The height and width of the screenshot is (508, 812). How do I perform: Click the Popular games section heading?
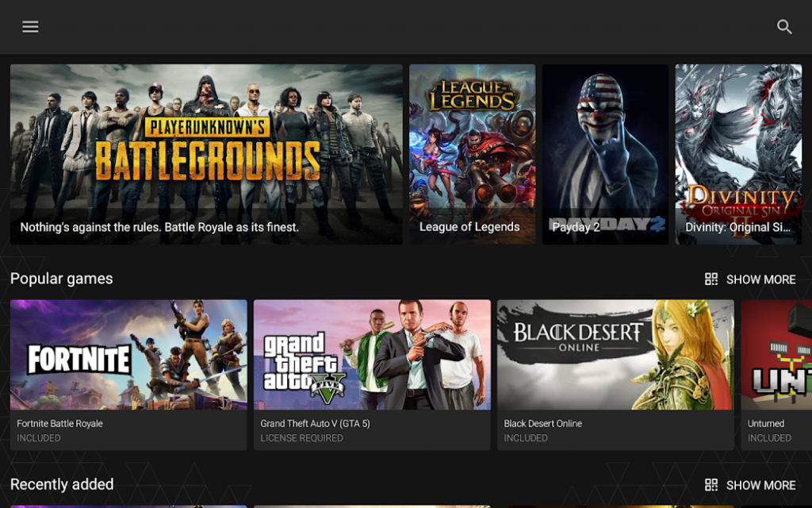pyautogui.click(x=62, y=279)
